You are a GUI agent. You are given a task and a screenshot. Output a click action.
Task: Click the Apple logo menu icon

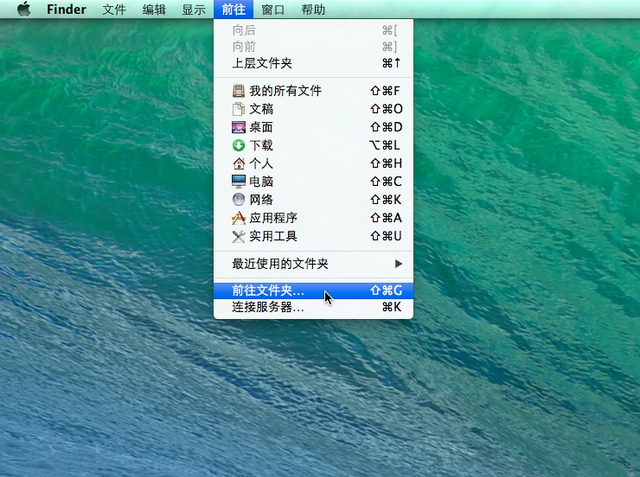[23, 10]
